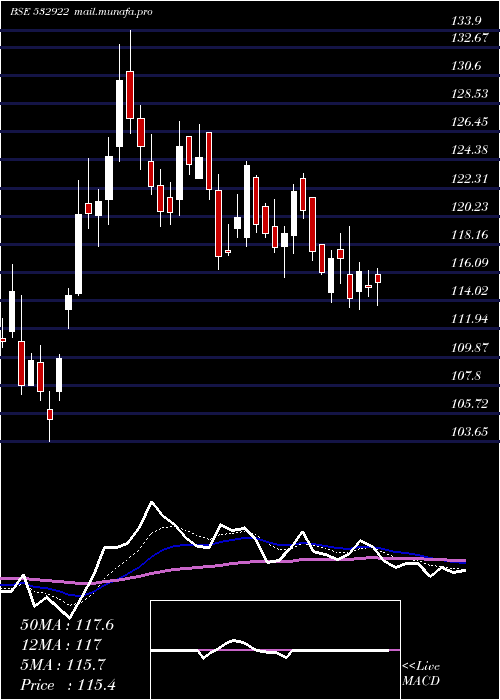
Task: Select the 133.9 price axis label
Action: click(468, 21)
